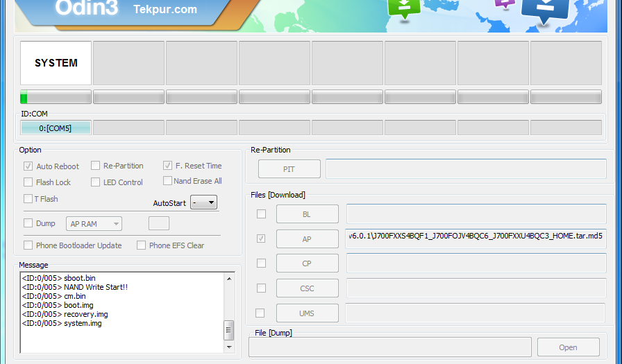The image size is (622, 364).
Task: Click the CP file path field
Action: point(476,263)
